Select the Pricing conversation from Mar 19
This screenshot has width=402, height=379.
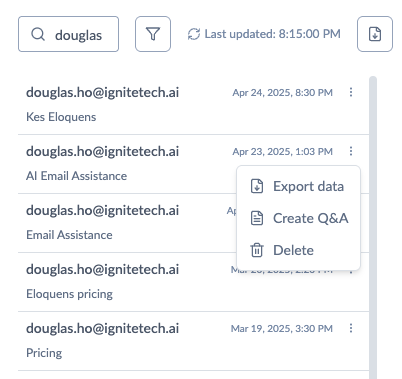coord(193,341)
